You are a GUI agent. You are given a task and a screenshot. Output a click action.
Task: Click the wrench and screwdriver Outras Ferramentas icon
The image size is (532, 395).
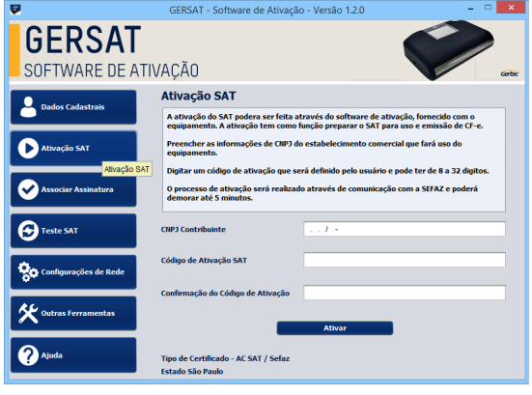(x=28, y=313)
